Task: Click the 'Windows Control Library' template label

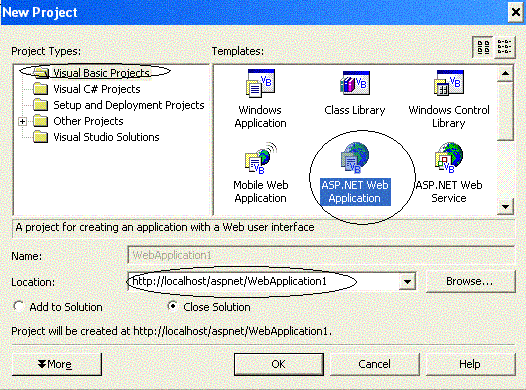Action: click(449, 116)
